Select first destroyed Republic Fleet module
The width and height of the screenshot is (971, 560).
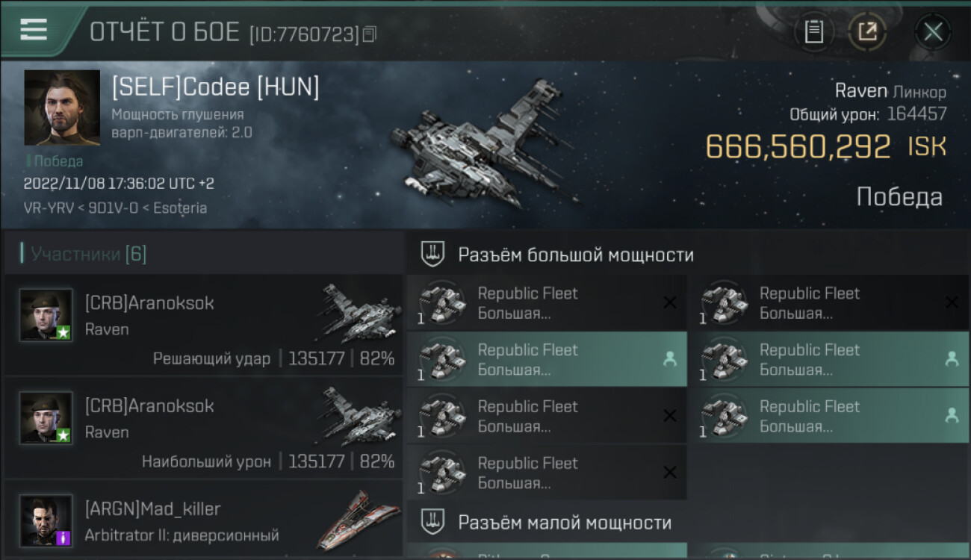[547, 303]
